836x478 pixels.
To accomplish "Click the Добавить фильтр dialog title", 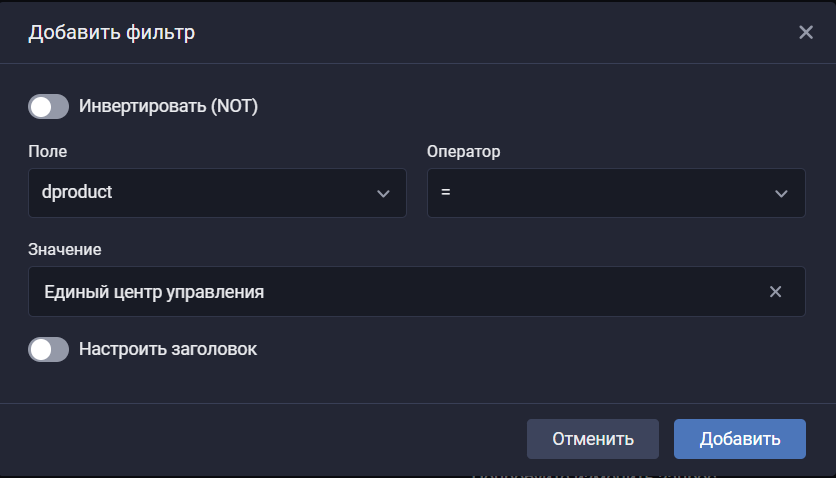I will pos(111,33).
